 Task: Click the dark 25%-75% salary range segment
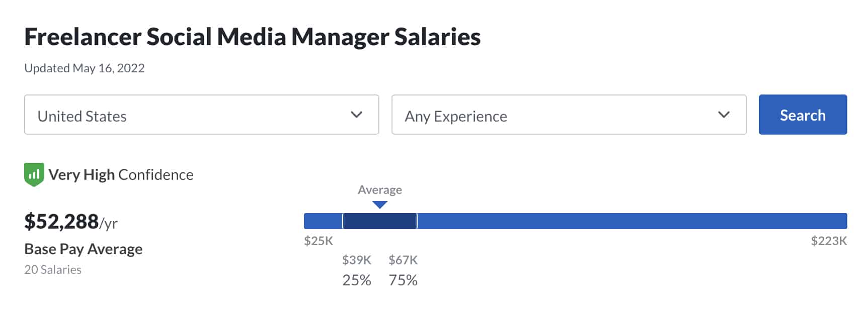380,221
